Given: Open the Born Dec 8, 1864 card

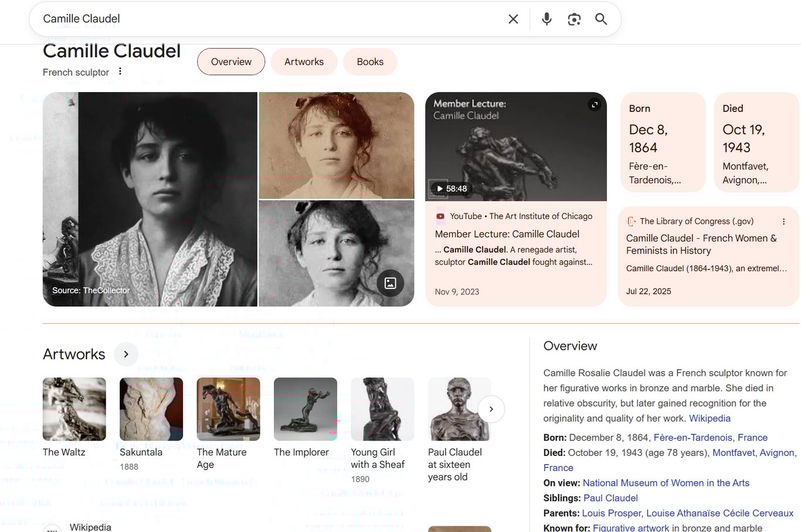Looking at the screenshot, I should [663, 142].
